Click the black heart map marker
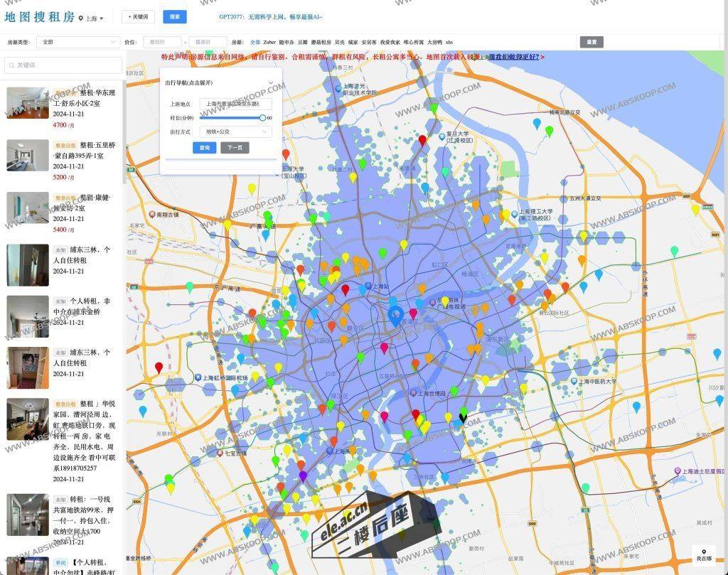Viewport: 728px width, 575px height. (x=464, y=417)
